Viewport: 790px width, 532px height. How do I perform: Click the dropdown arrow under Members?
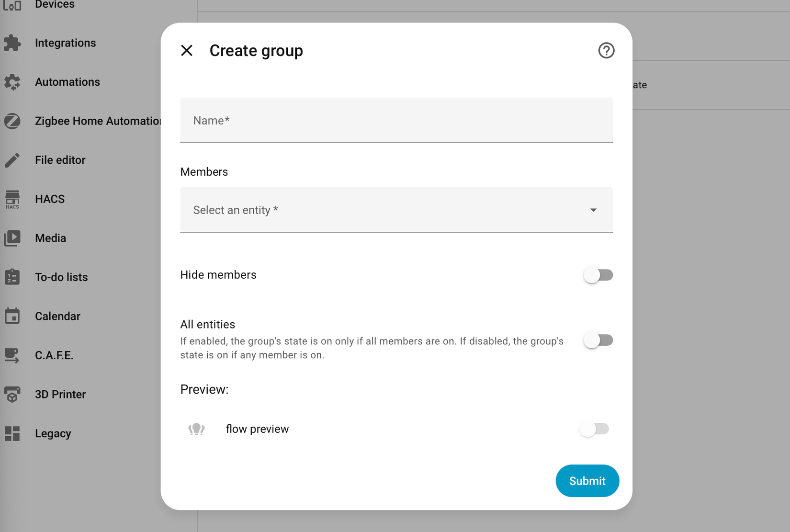pos(593,210)
